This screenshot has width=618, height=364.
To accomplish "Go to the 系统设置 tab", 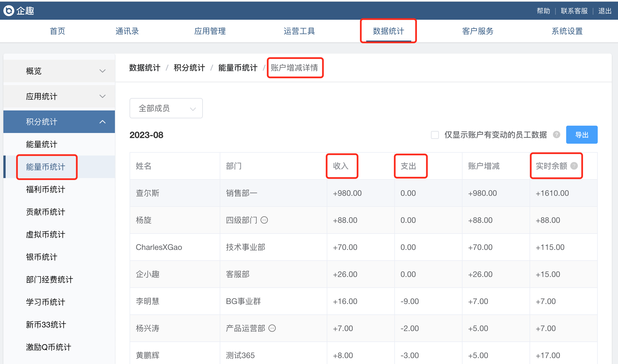I will pos(567,31).
